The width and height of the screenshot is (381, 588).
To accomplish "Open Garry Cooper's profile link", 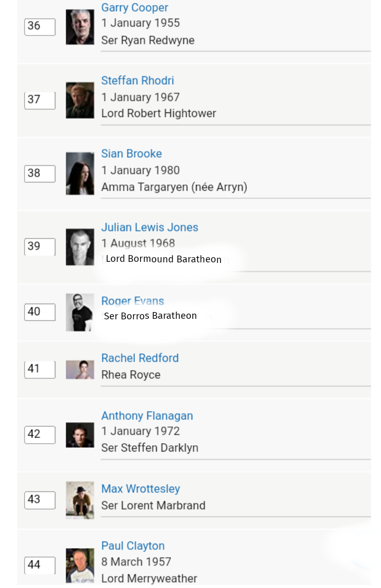I will pyautogui.click(x=134, y=8).
